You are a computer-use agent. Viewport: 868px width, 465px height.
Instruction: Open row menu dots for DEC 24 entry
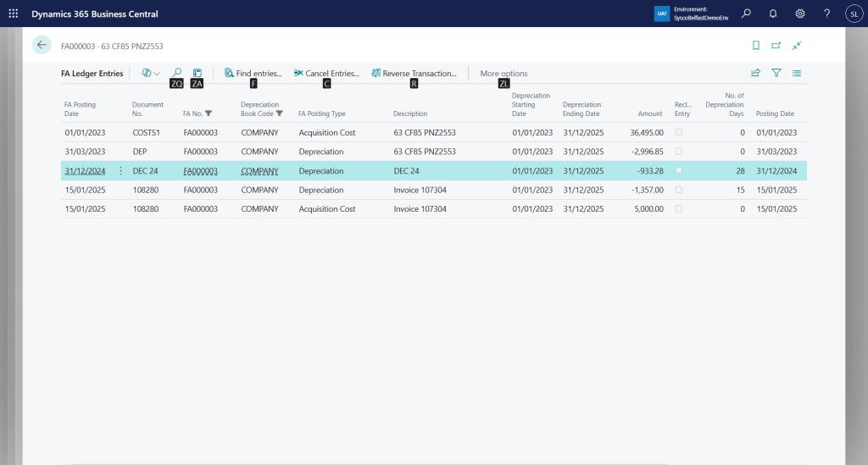pos(120,171)
